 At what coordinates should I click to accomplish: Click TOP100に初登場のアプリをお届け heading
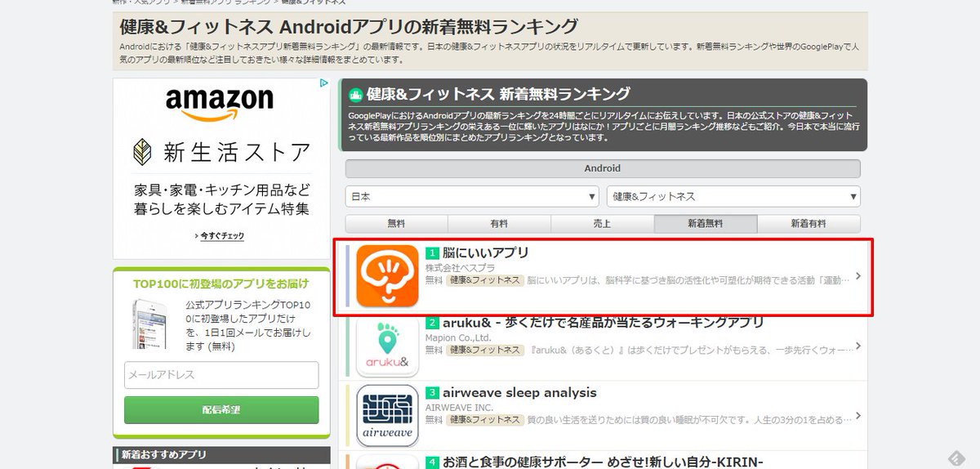tap(221, 284)
